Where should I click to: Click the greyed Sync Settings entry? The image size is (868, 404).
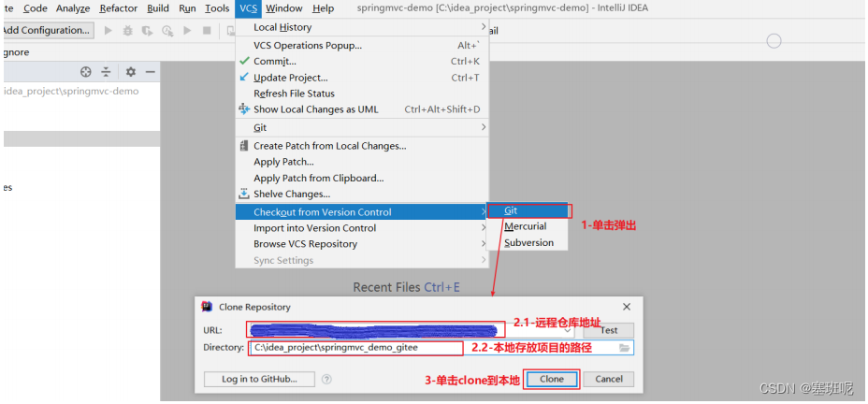coord(363,260)
